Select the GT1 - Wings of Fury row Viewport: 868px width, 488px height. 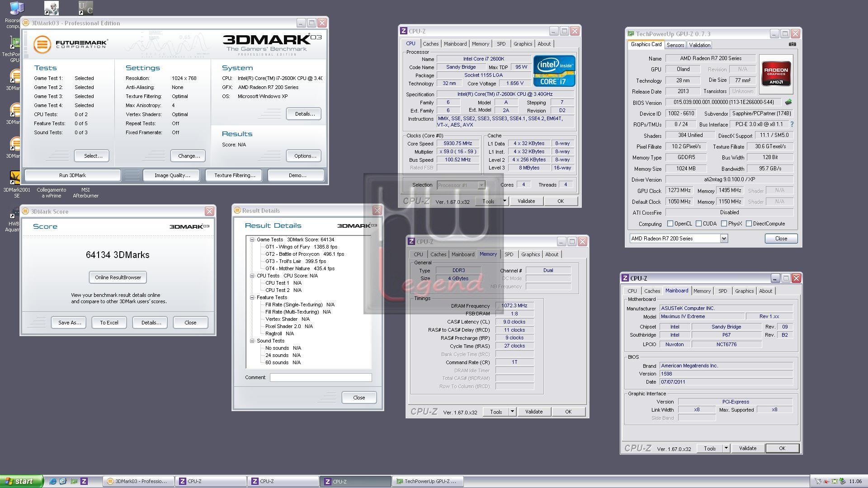(x=301, y=247)
